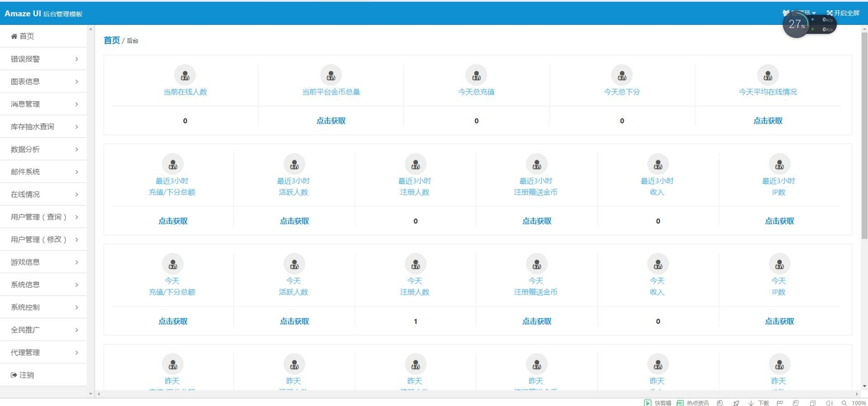This screenshot has height=406, width=868.
Task: Open the 游戏信息 sidebar menu
Action: (x=43, y=261)
